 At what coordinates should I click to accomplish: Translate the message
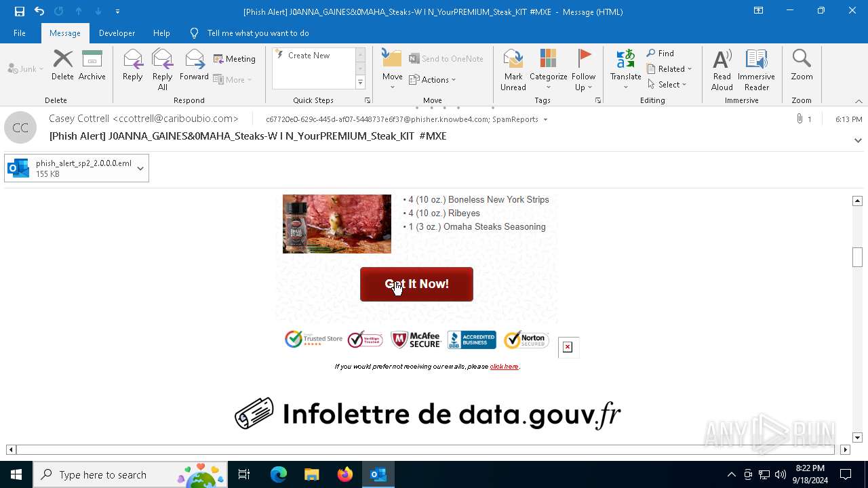tap(625, 70)
